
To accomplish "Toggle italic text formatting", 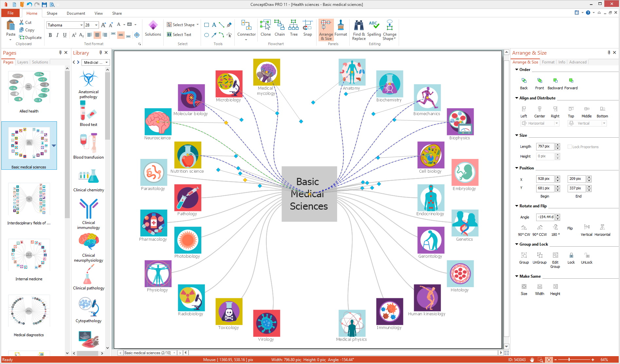I will click(57, 35).
